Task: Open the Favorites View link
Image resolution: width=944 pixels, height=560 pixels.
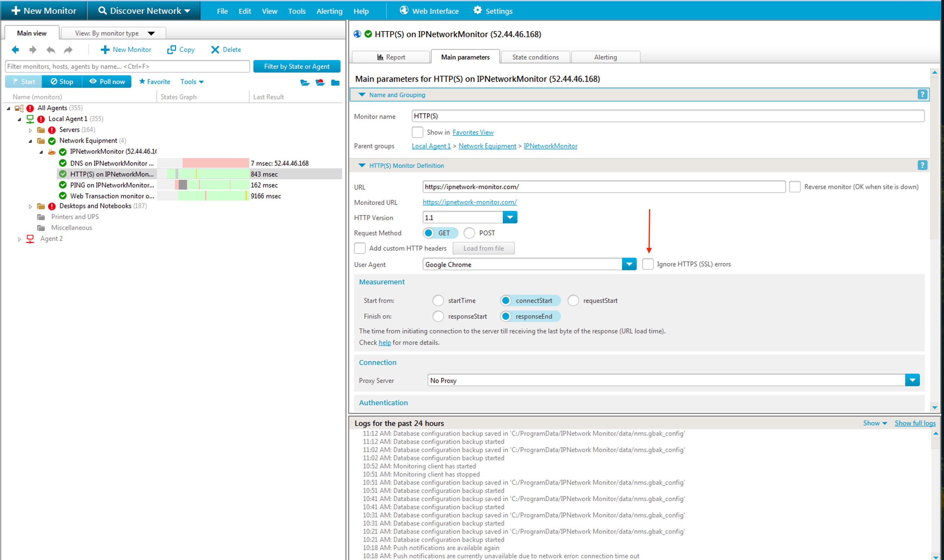Action: (x=473, y=132)
